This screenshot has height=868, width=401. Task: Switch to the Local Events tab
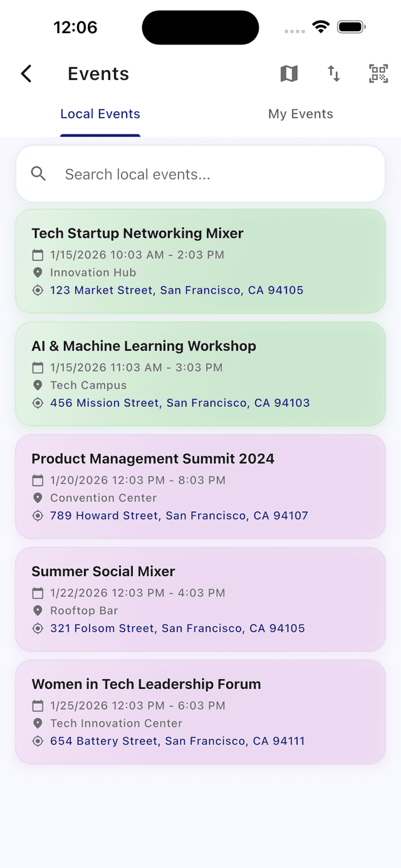pyautogui.click(x=100, y=114)
